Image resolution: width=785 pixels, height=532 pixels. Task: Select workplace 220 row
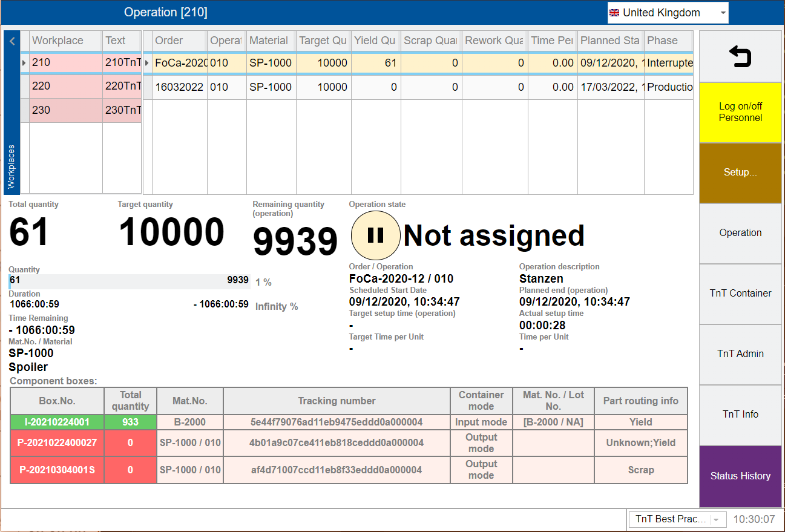tap(65, 86)
